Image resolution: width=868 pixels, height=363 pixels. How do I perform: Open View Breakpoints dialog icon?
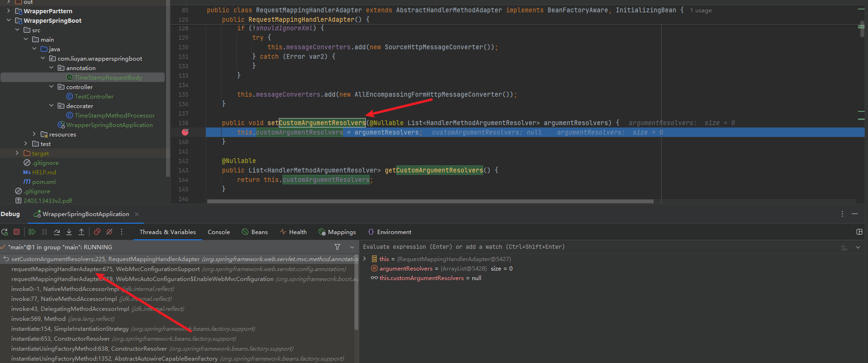coord(97,232)
